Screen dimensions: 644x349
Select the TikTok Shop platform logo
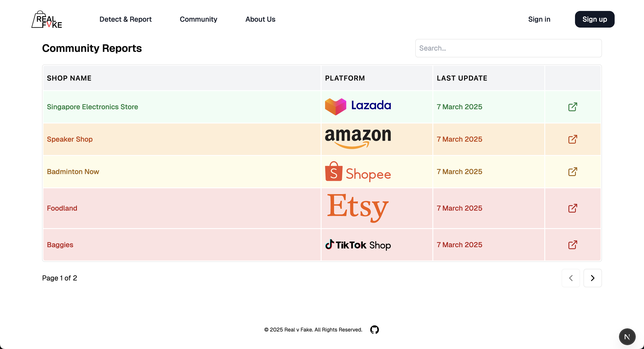[x=358, y=245]
